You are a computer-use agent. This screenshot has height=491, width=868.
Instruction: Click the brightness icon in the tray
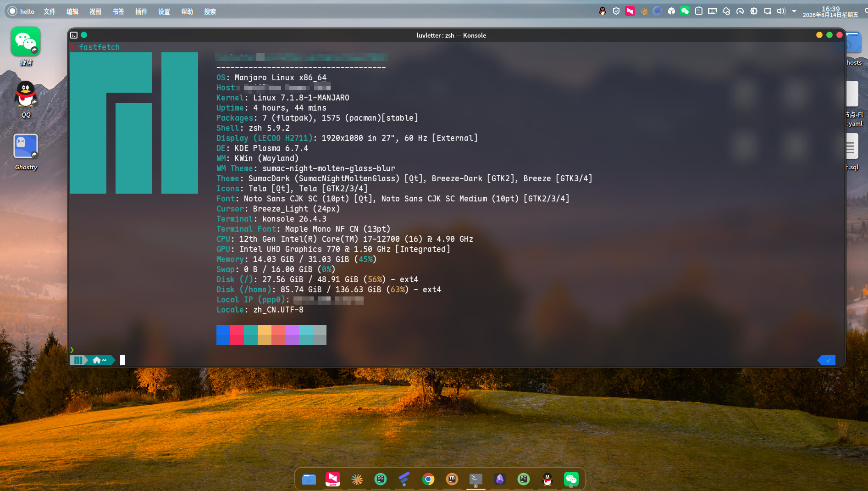[x=754, y=11]
